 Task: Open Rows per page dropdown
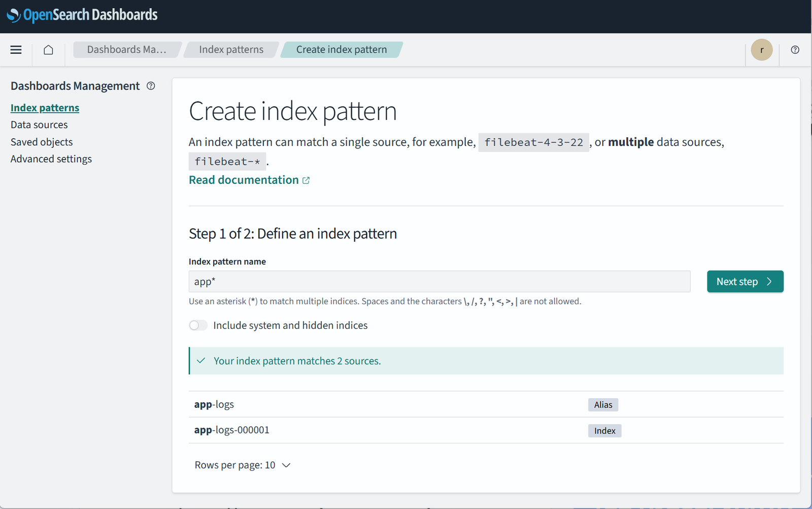243,465
